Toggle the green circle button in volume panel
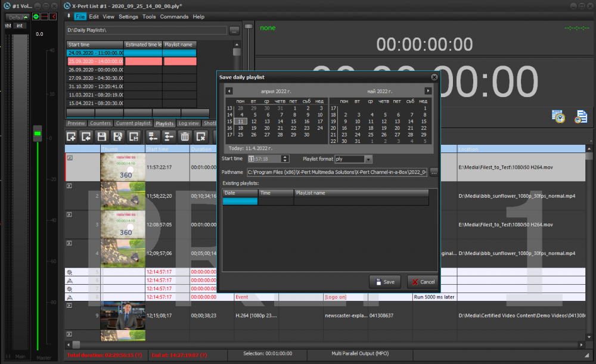 (x=36, y=16)
